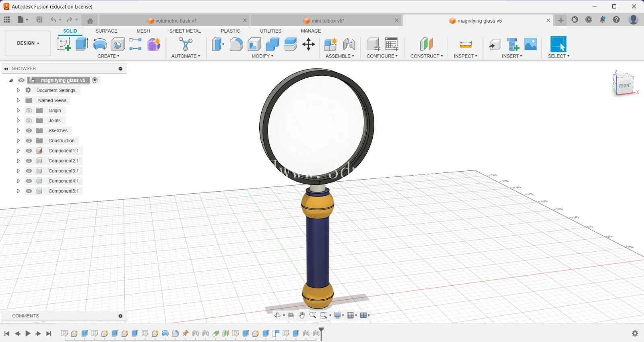The width and height of the screenshot is (644, 342).
Task: Select the Create Sketch tool
Action: pyautogui.click(x=64, y=44)
